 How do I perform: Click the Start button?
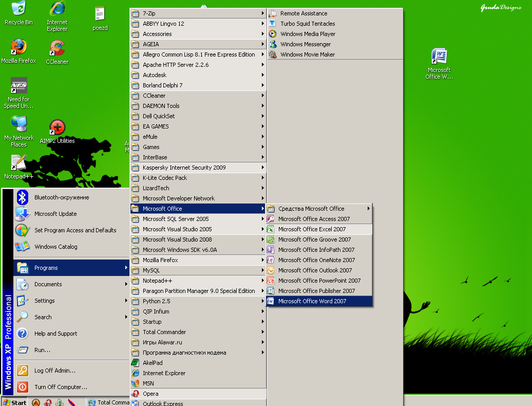pos(14,402)
